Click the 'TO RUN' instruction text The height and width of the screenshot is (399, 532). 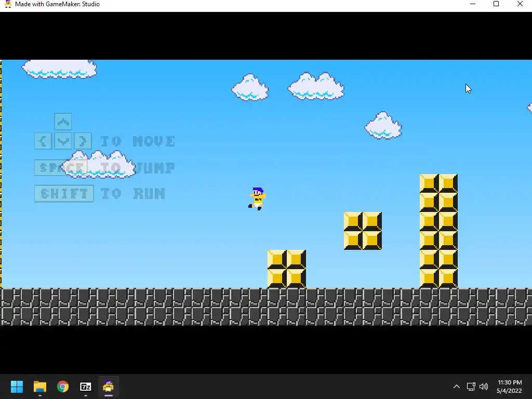click(x=133, y=194)
